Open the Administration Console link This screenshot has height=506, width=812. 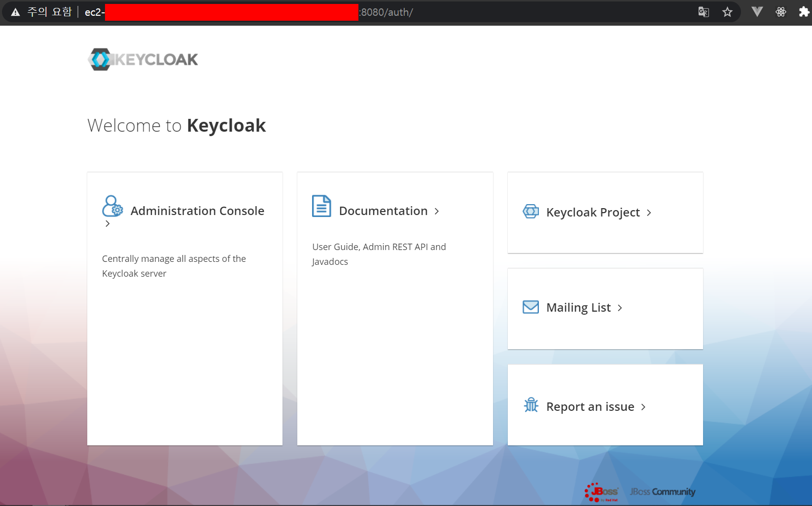click(x=197, y=211)
